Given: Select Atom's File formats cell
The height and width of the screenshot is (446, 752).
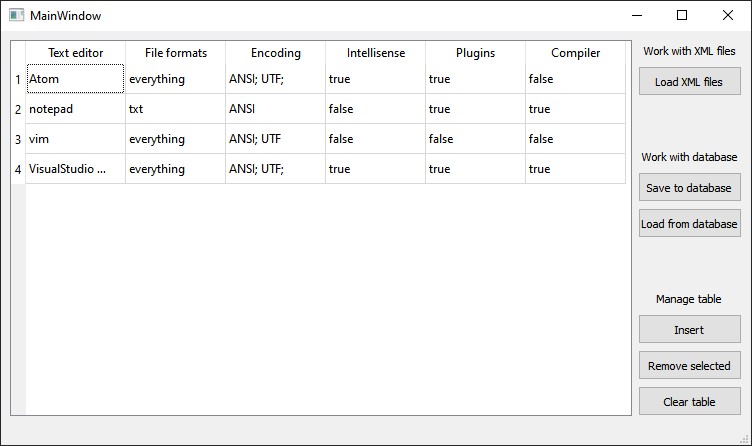Looking at the screenshot, I should pyautogui.click(x=176, y=79).
